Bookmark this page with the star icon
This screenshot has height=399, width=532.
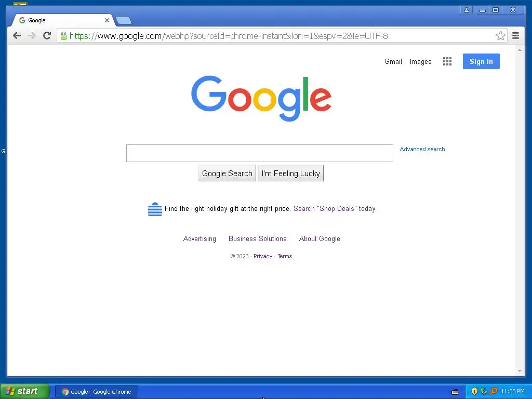pyautogui.click(x=500, y=36)
